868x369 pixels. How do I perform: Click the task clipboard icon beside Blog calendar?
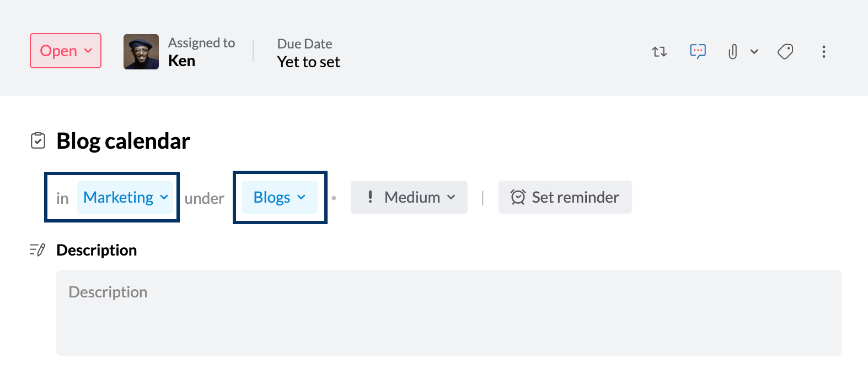[37, 140]
